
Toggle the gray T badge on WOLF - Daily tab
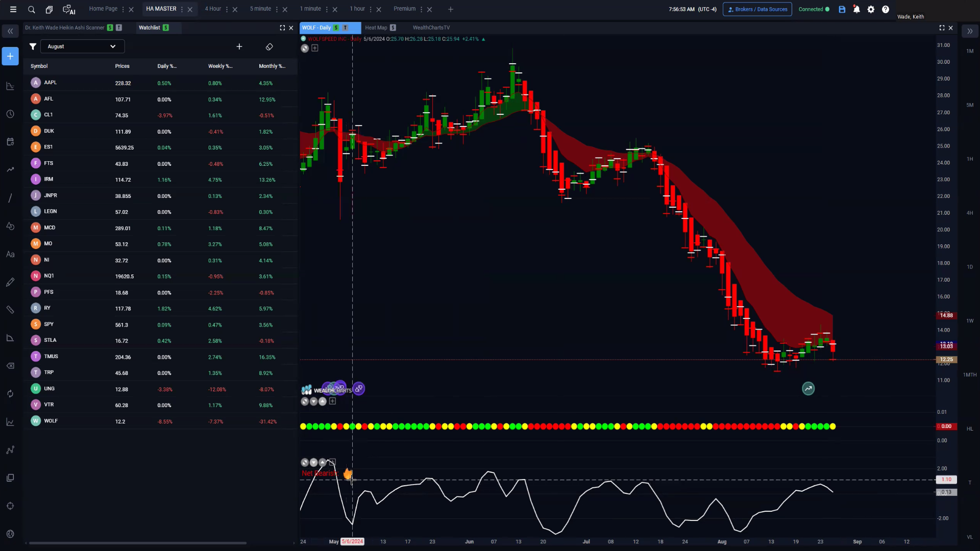[x=346, y=28]
